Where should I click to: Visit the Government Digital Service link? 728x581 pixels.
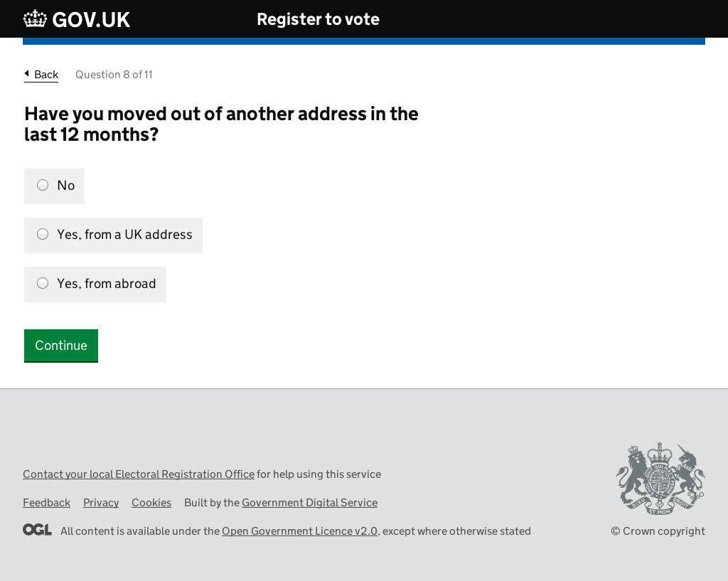309,503
